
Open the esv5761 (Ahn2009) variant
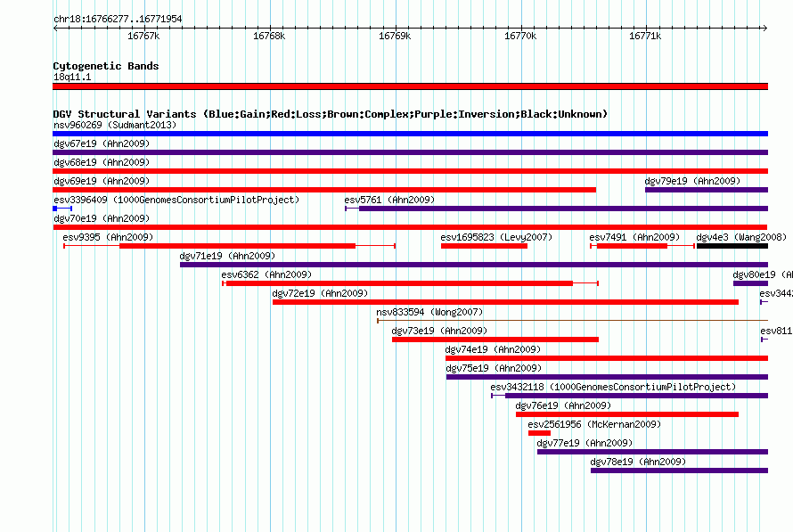389,200
